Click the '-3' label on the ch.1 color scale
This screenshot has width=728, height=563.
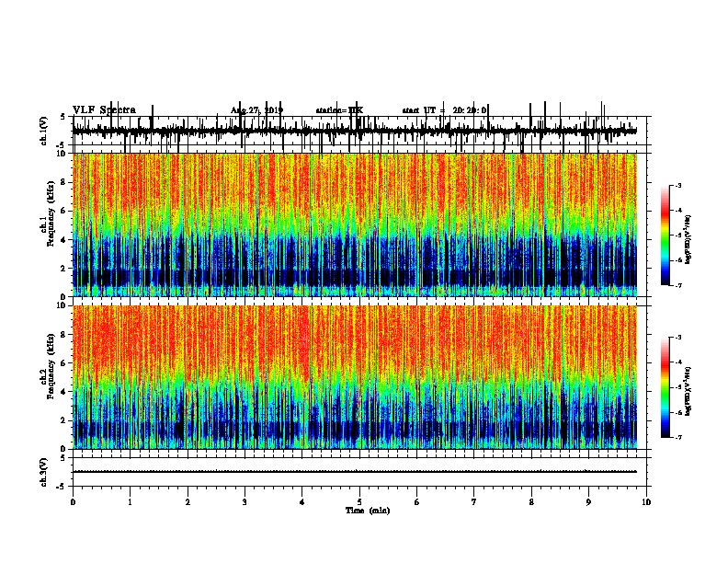pos(677,186)
